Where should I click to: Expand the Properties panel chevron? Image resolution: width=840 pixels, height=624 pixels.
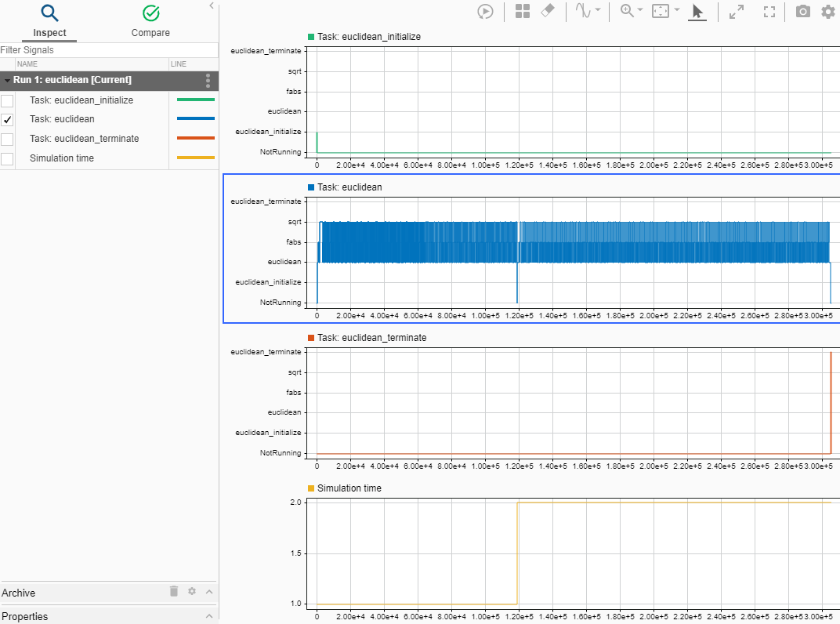click(x=209, y=616)
